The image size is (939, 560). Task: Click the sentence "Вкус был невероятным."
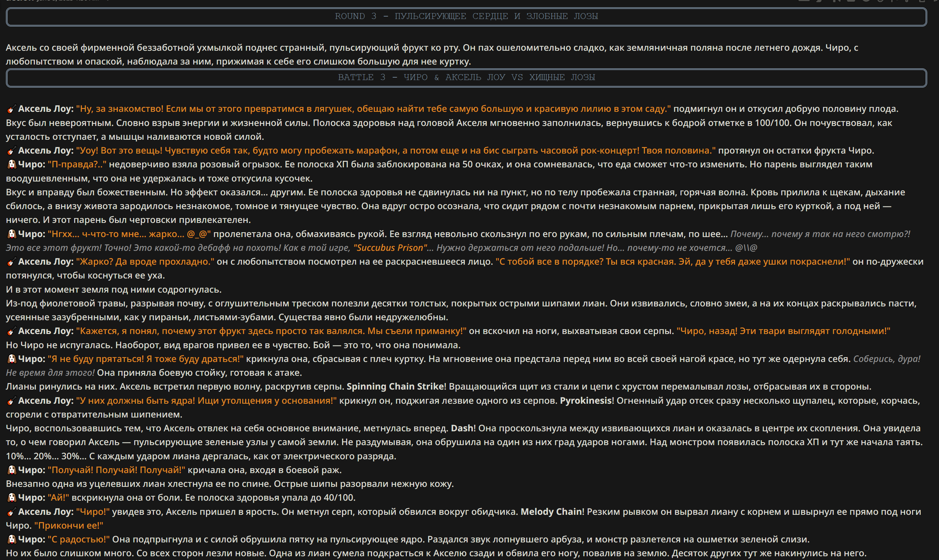[x=60, y=123]
